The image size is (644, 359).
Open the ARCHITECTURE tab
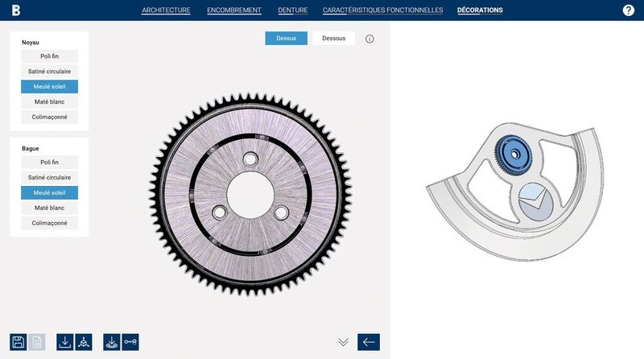[x=166, y=10]
